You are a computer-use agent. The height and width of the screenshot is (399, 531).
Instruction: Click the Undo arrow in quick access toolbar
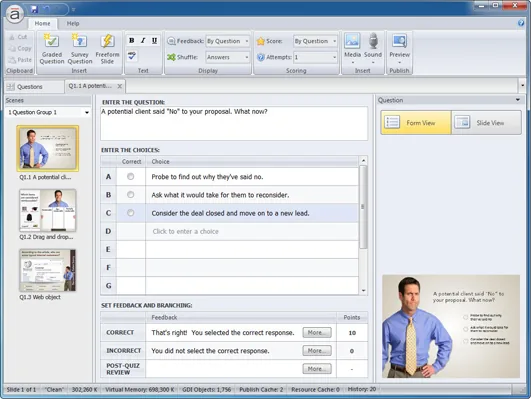pos(46,9)
